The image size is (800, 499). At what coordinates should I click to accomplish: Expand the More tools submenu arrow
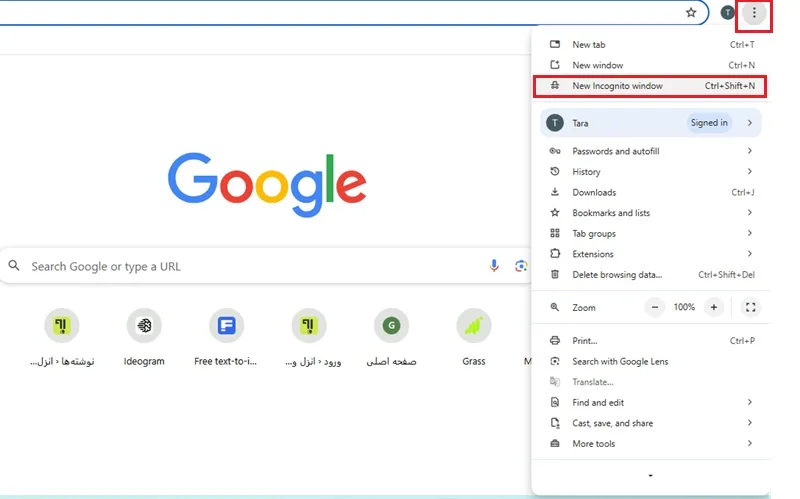pos(749,443)
